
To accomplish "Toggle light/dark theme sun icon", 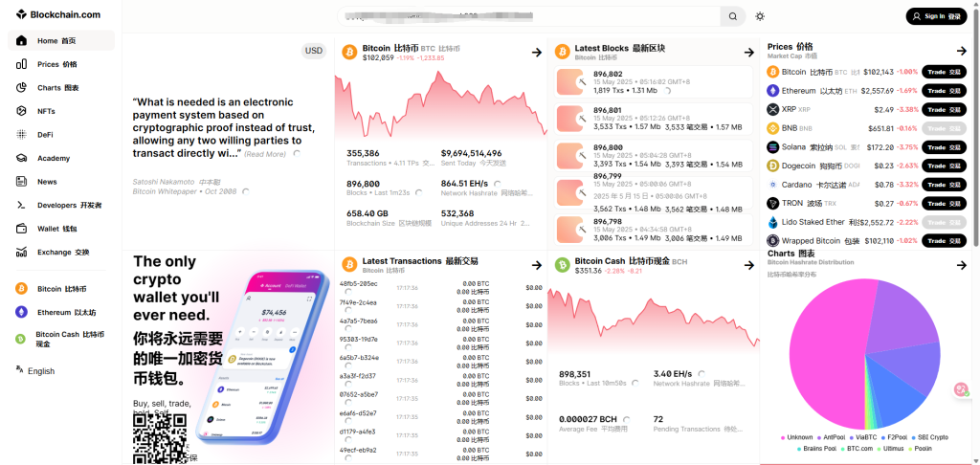I will point(760,16).
